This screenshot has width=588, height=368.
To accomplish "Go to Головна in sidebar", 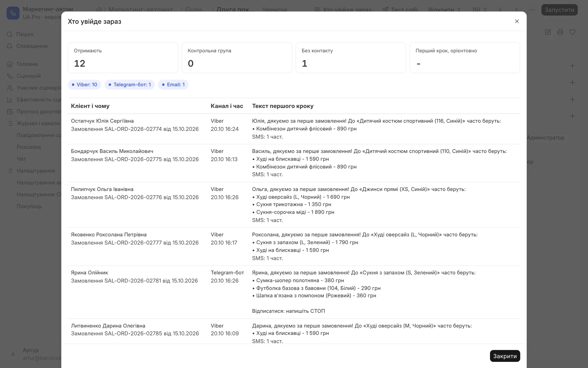I will (x=27, y=64).
